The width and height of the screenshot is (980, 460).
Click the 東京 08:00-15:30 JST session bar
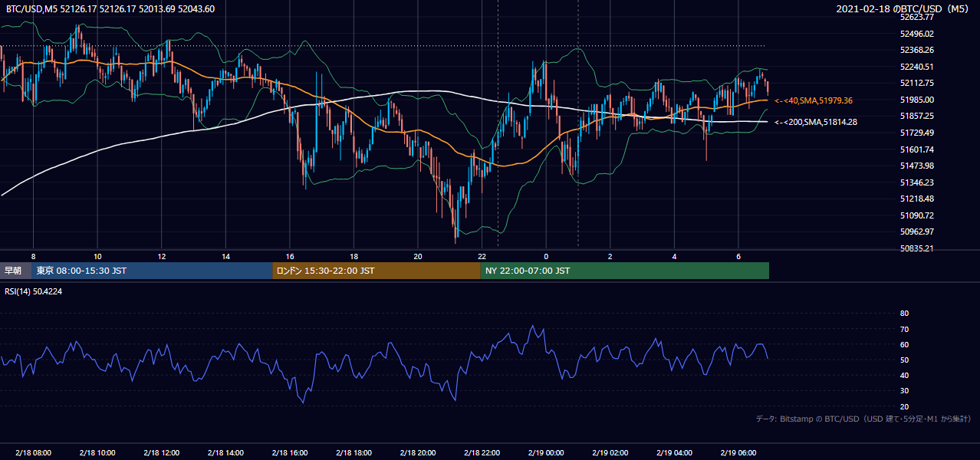[152, 271]
